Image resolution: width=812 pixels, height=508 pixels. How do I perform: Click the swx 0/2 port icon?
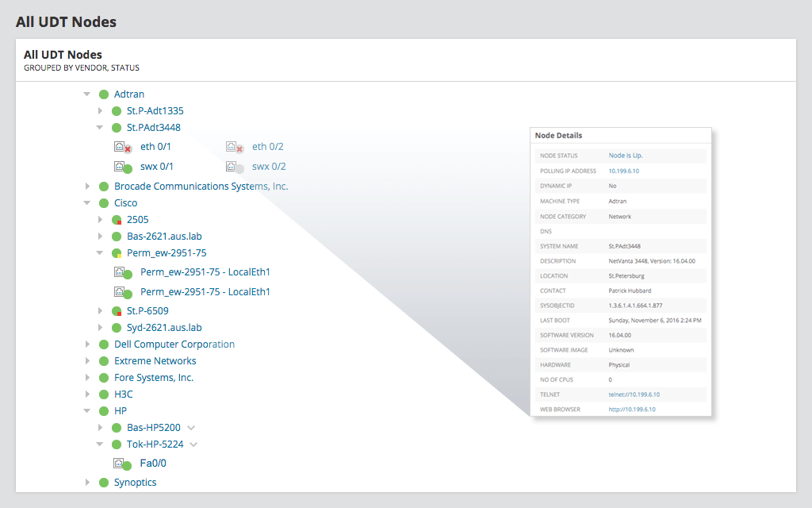click(234, 167)
